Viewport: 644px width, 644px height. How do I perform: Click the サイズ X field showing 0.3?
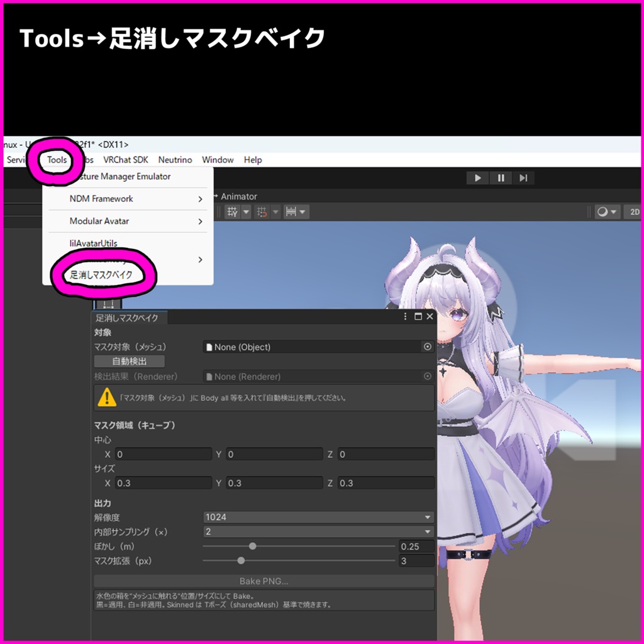click(164, 483)
